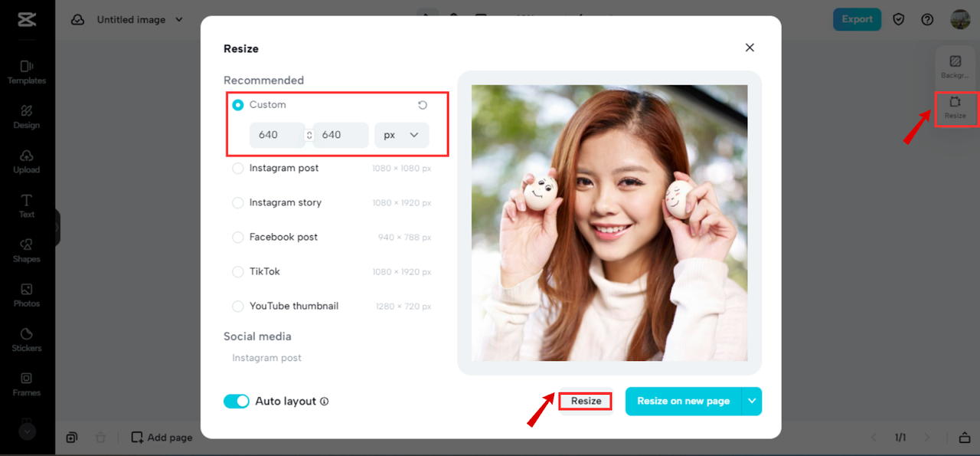The image size is (980, 456).
Task: Open the page overview icon at bottom right
Action: [x=965, y=438]
